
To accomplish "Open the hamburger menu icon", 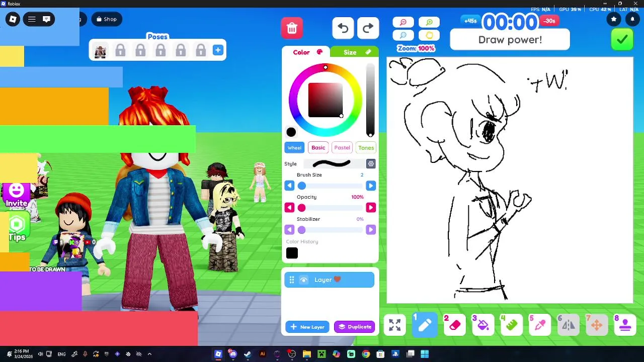I will (x=32, y=19).
